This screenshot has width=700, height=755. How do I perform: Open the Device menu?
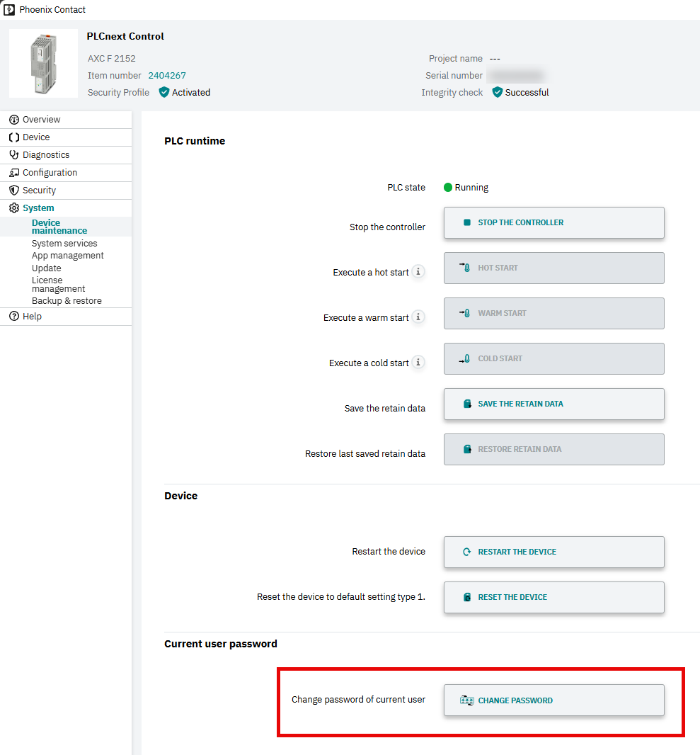pyautogui.click(x=66, y=137)
